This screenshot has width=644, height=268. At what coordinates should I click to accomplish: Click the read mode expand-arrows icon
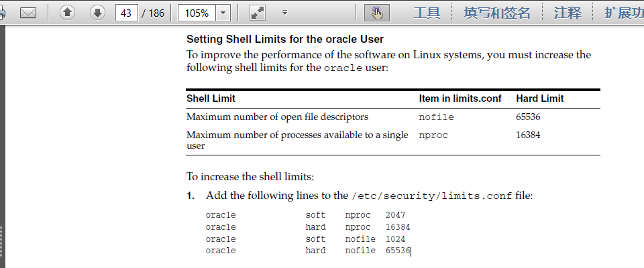point(258,13)
